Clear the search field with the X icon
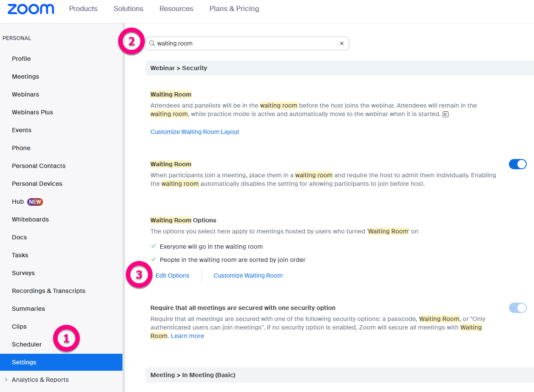 pos(341,43)
